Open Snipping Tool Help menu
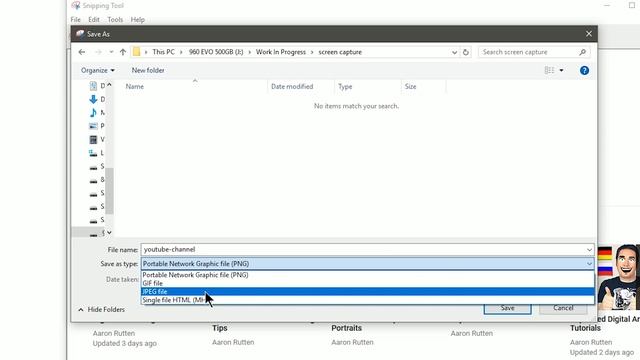The height and width of the screenshot is (360, 640). click(138, 20)
